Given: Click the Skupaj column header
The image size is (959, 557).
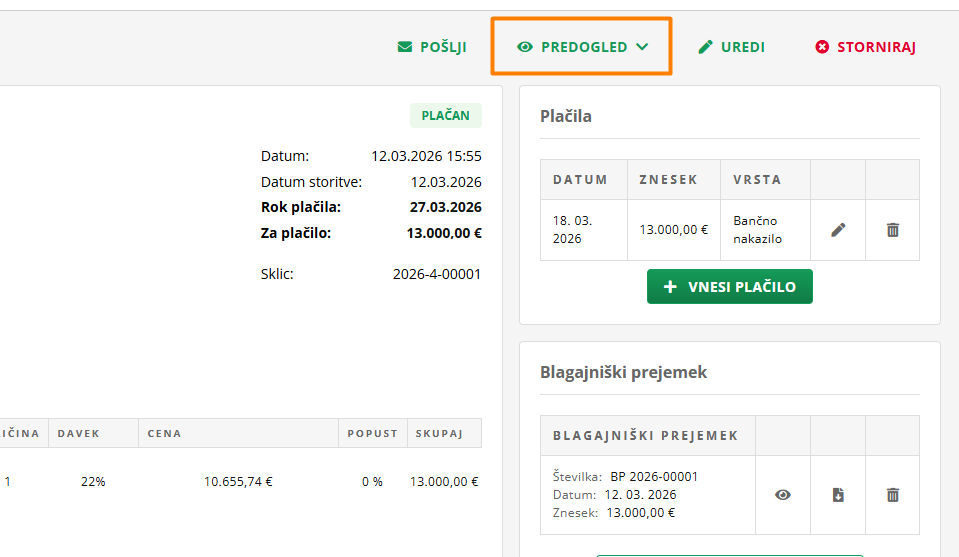Looking at the screenshot, I should tap(439, 434).
